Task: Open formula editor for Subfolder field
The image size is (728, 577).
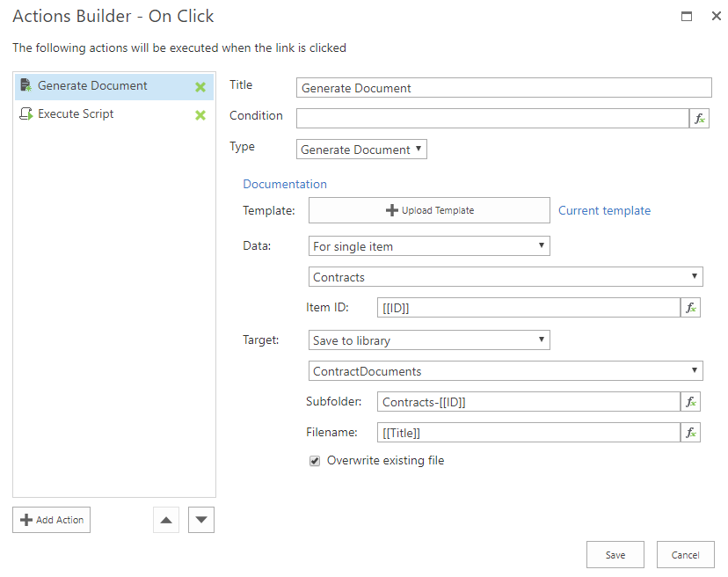Action: pos(691,402)
